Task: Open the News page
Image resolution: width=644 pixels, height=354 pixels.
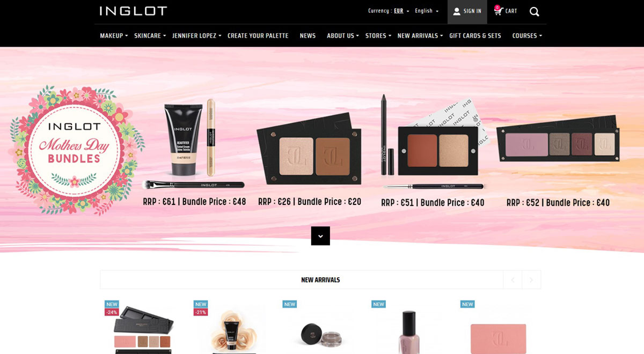Action: pyautogui.click(x=308, y=36)
